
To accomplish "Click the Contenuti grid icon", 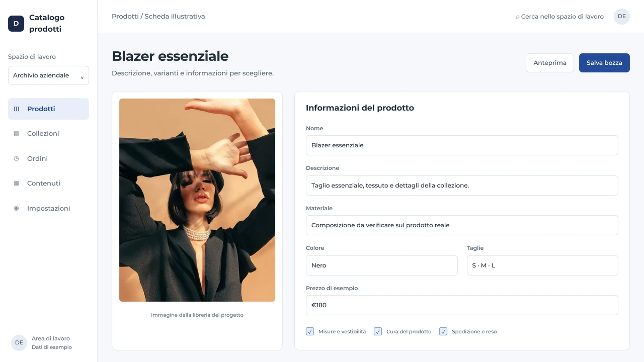I will tap(16, 184).
